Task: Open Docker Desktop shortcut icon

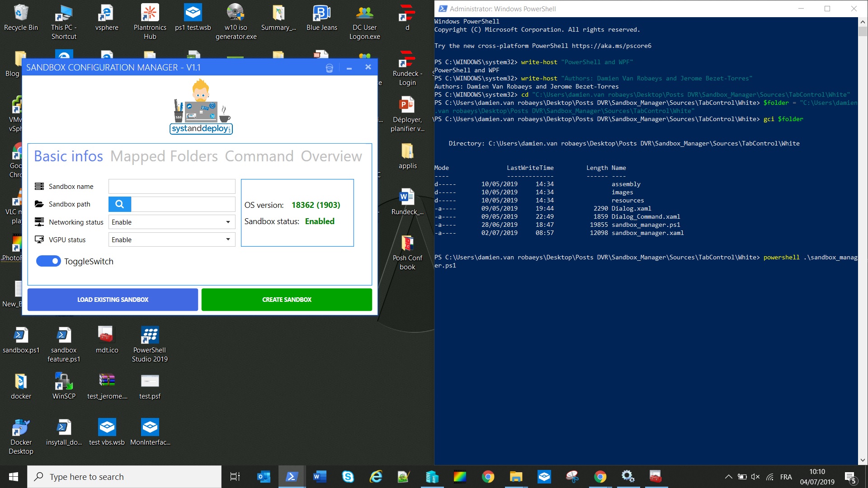Action: [x=21, y=428]
